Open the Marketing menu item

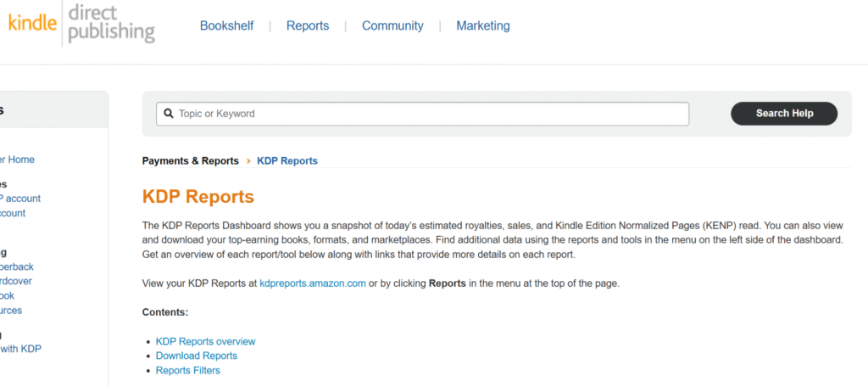coord(483,25)
